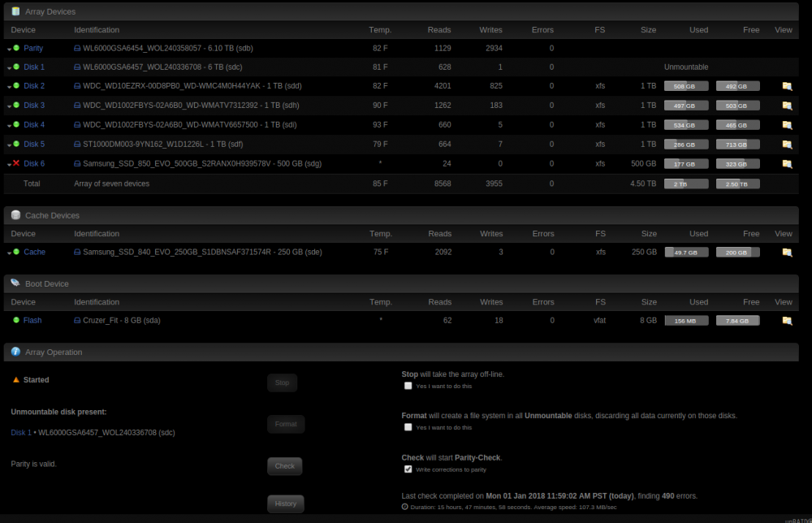This screenshot has width=812, height=523.
Task: Open the Disk 1 link in Array Devices table
Action: (x=34, y=67)
